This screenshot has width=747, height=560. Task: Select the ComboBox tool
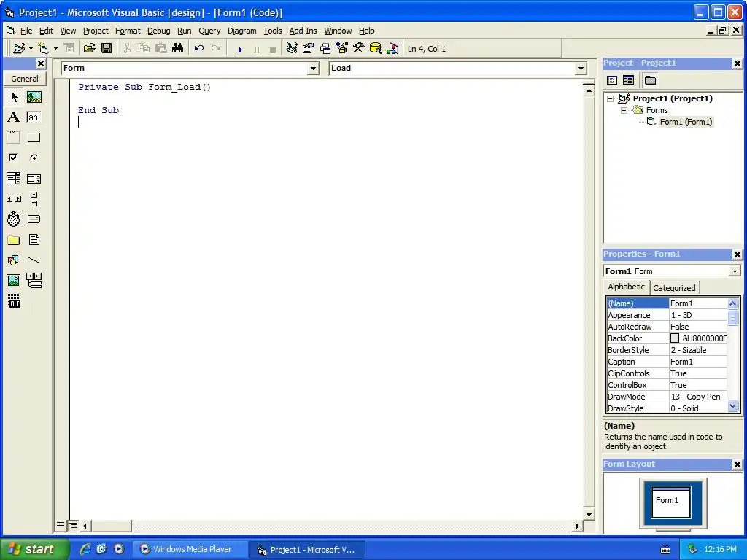14,179
